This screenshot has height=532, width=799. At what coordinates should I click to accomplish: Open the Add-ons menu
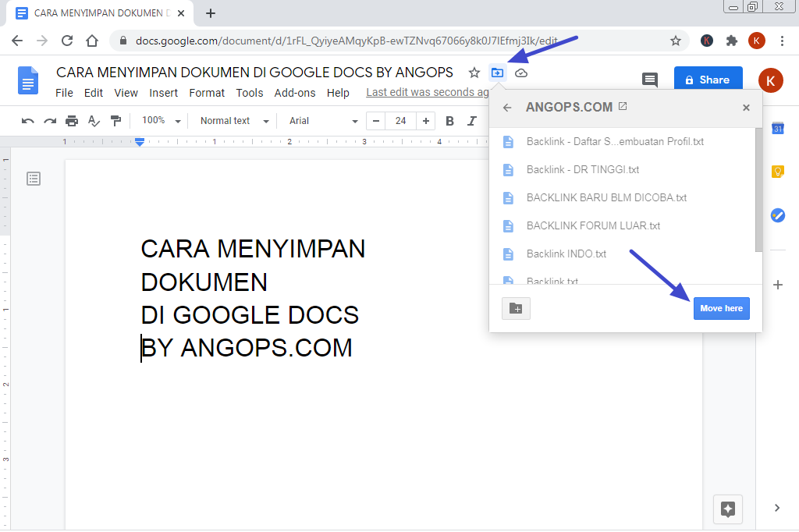[x=295, y=93]
